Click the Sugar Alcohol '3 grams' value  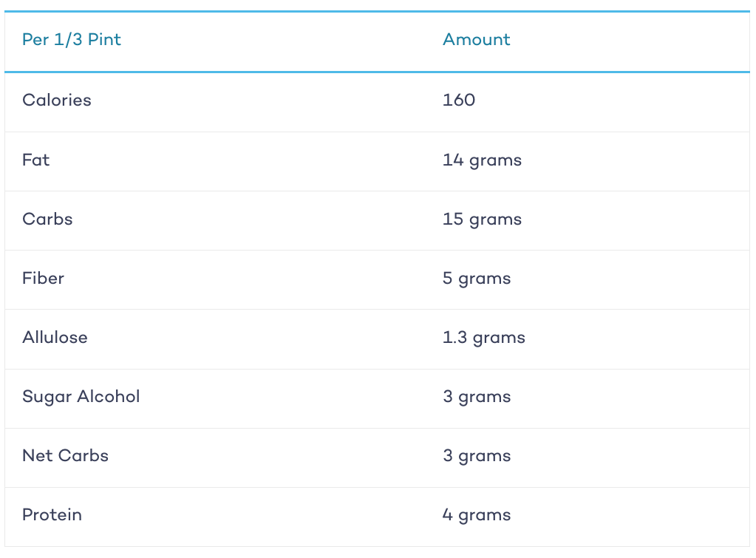click(477, 398)
